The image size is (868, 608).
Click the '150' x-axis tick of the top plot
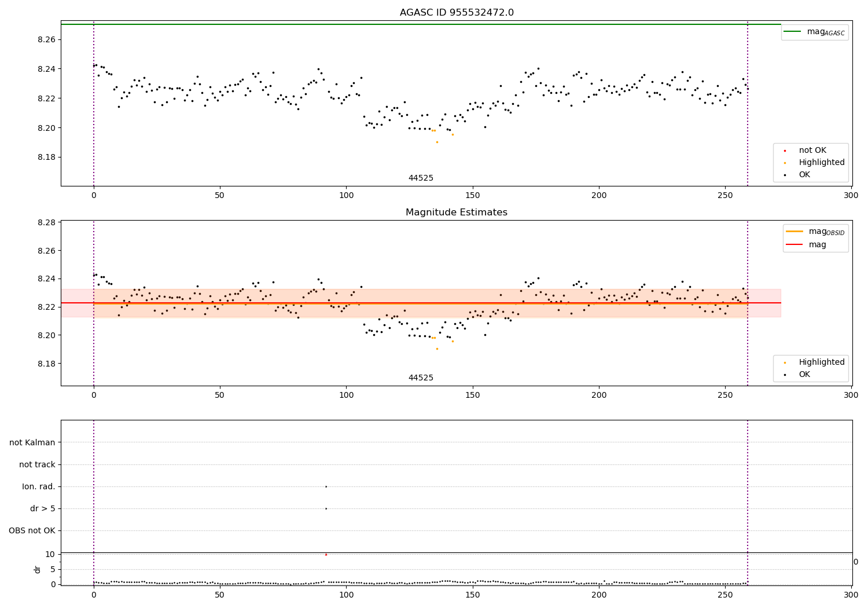click(x=473, y=196)
